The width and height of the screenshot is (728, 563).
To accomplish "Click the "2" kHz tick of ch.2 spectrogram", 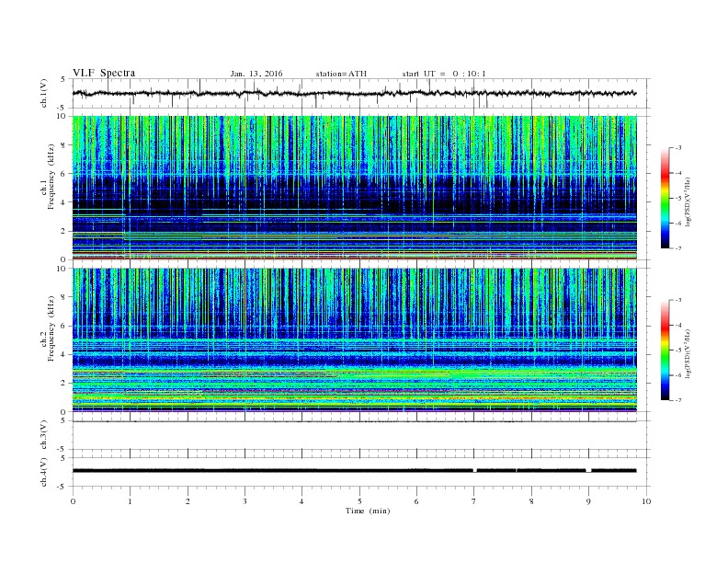I will (64, 384).
